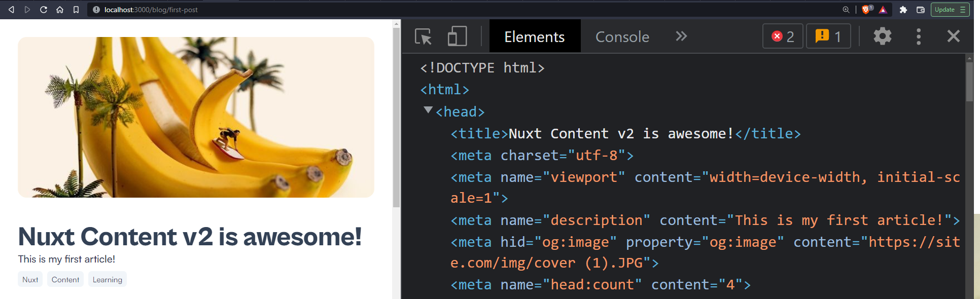Click the Learning tag on the post
The height and width of the screenshot is (299, 980).
108,279
